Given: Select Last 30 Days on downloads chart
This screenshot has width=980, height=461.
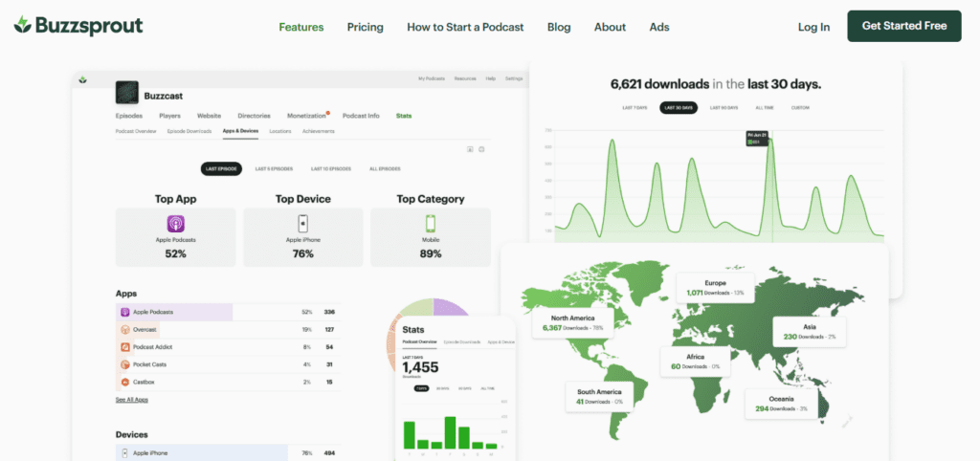Looking at the screenshot, I should [x=679, y=107].
